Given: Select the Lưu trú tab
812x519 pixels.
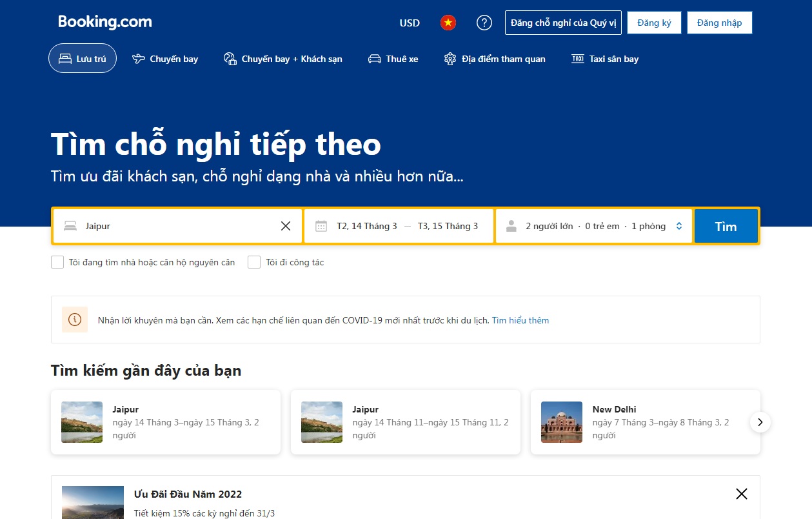Looking at the screenshot, I should tap(83, 58).
